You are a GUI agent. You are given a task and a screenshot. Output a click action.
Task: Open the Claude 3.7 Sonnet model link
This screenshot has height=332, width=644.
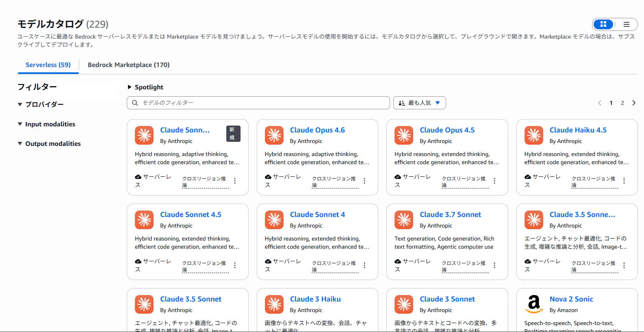[x=450, y=215]
